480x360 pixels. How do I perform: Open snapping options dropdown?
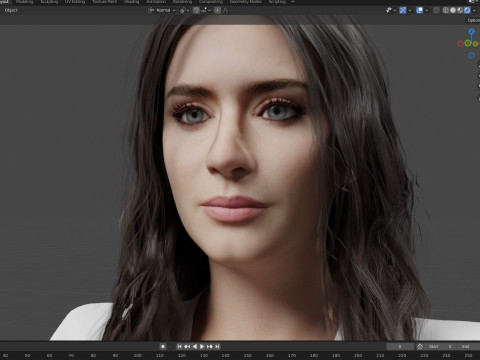[206, 10]
